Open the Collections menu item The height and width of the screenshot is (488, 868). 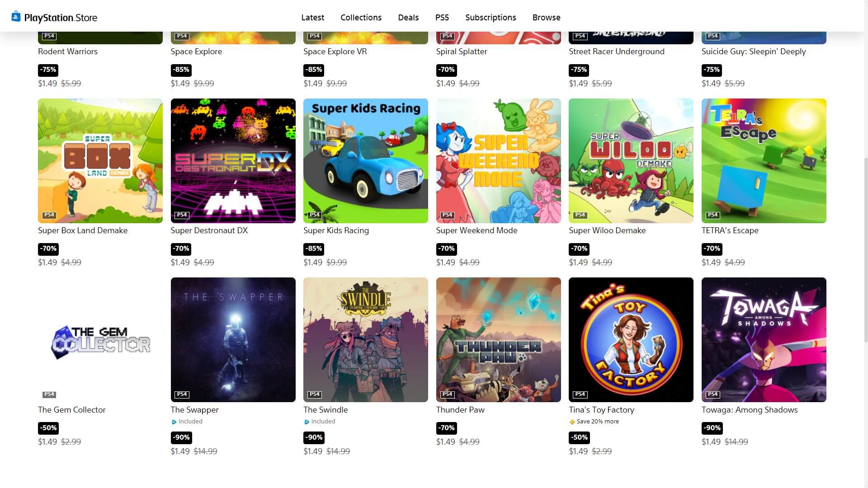pyautogui.click(x=361, y=17)
